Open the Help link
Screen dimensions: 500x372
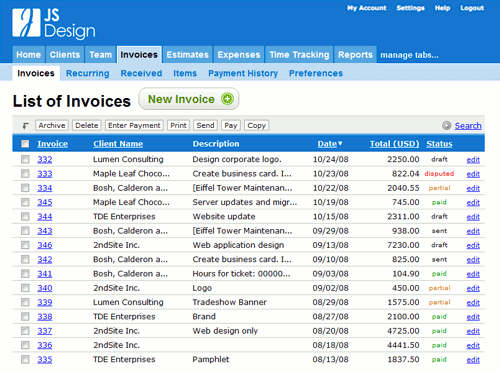(442, 8)
